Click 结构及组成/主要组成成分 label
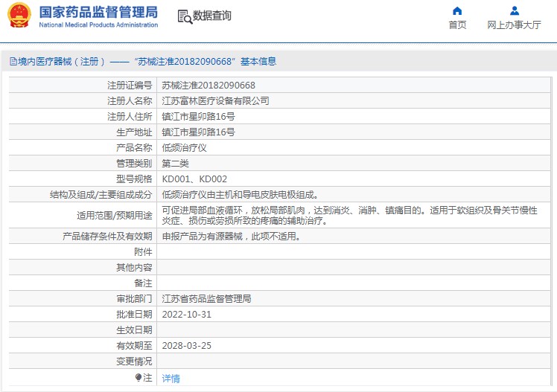 point(101,195)
